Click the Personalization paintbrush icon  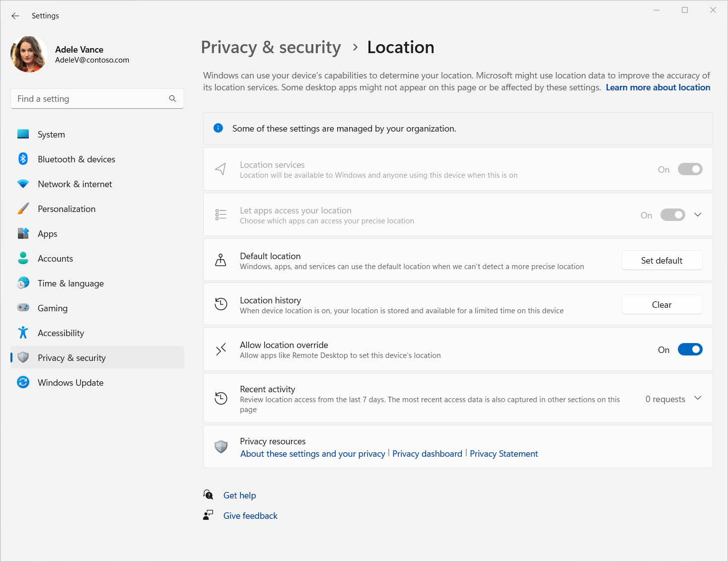pyautogui.click(x=23, y=209)
